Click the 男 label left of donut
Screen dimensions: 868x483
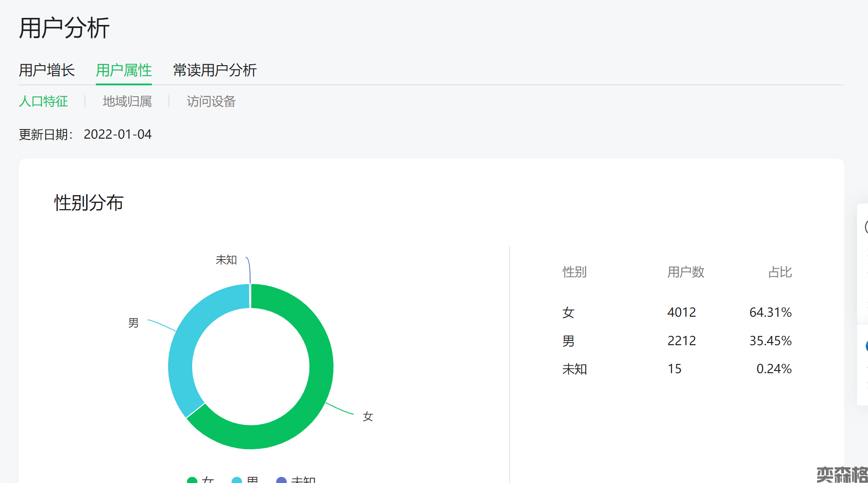click(133, 323)
